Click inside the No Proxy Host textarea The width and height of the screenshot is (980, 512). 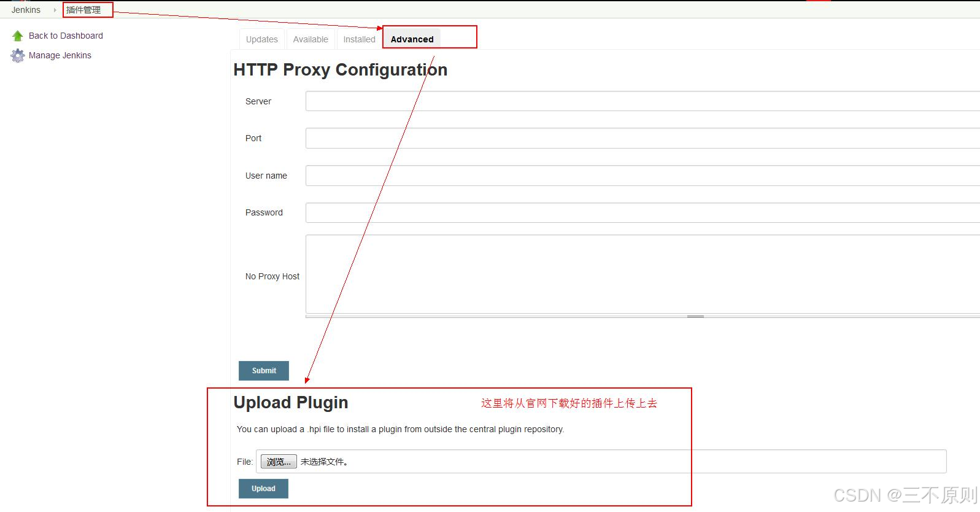click(x=642, y=274)
